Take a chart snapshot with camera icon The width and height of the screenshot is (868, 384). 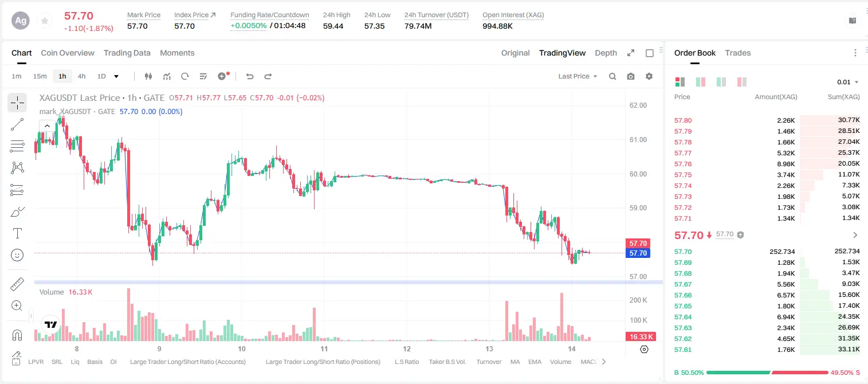coord(631,76)
